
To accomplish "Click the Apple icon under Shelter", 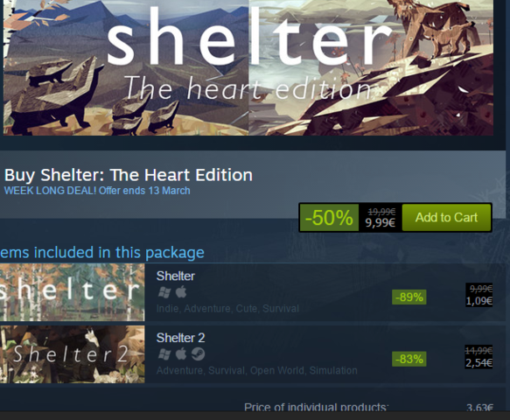I will pyautogui.click(x=181, y=292).
